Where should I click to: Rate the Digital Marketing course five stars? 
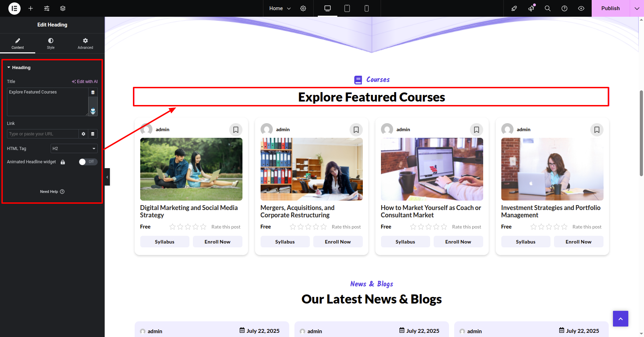pyautogui.click(x=203, y=227)
